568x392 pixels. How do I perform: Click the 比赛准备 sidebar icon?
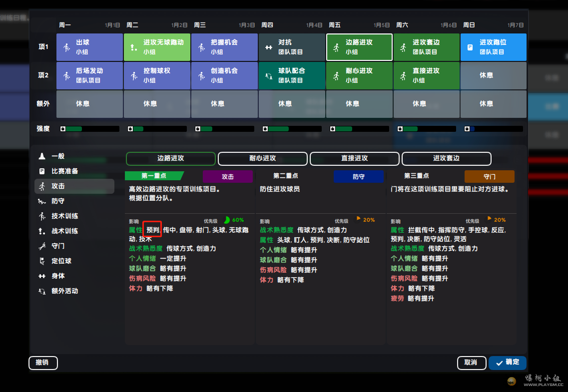coord(42,171)
